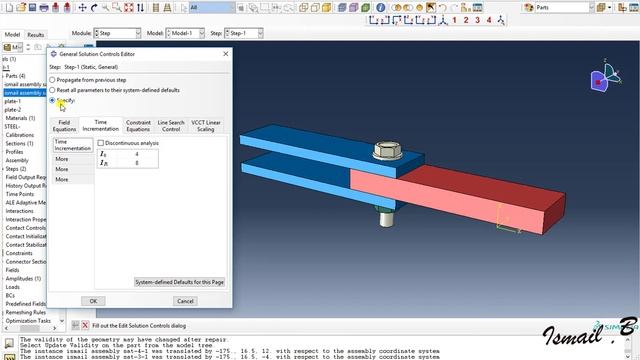Select plate-1 in the model tree

(13, 101)
